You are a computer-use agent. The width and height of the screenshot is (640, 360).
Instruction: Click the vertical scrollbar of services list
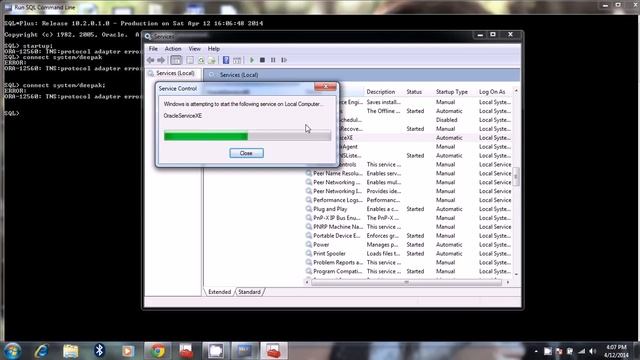pyautogui.click(x=516, y=176)
